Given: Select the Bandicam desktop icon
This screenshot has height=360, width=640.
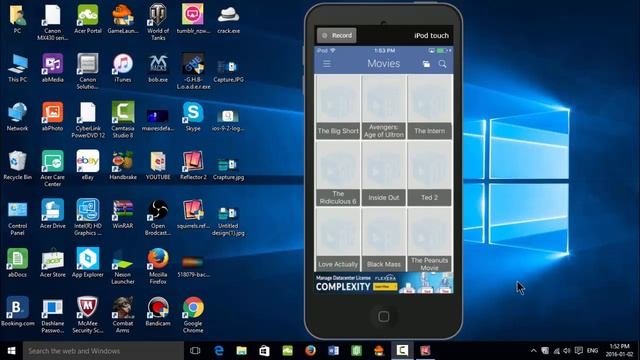Looking at the screenshot, I should (x=158, y=311).
